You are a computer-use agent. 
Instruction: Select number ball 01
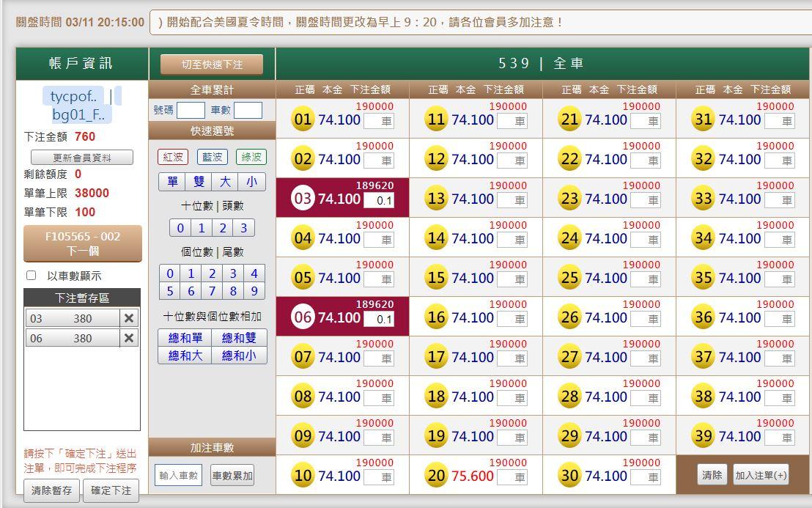[x=303, y=119]
